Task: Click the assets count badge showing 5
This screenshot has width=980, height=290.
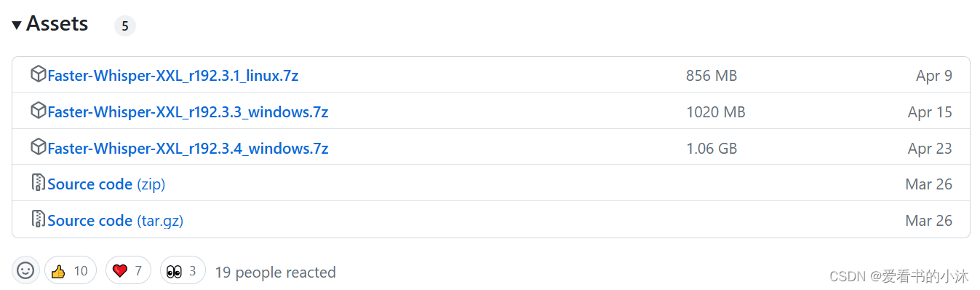Action: pyautogui.click(x=125, y=26)
